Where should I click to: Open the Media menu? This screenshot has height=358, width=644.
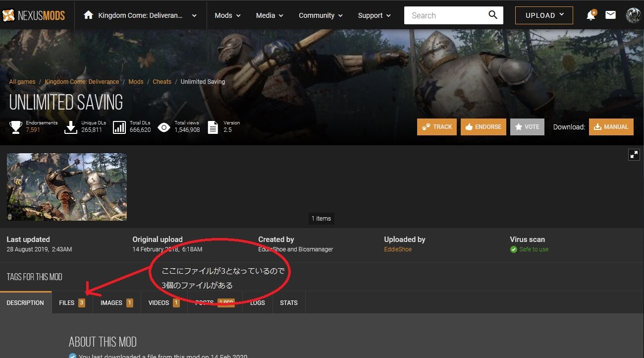pos(269,15)
